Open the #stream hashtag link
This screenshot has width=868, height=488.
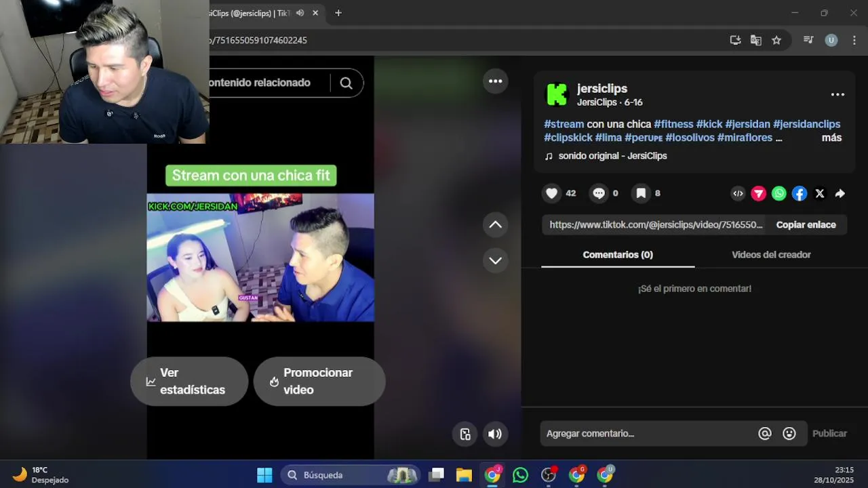pos(564,124)
